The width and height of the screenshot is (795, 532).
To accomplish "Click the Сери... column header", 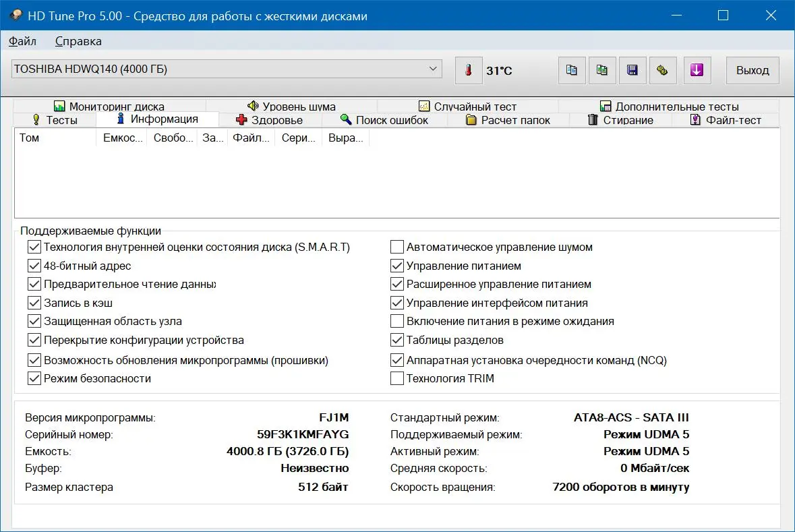I will [x=298, y=138].
